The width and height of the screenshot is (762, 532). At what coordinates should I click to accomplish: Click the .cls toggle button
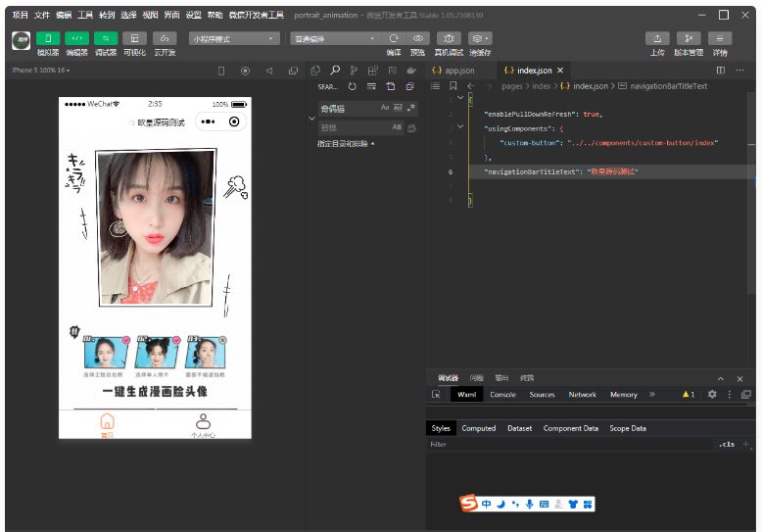(727, 444)
